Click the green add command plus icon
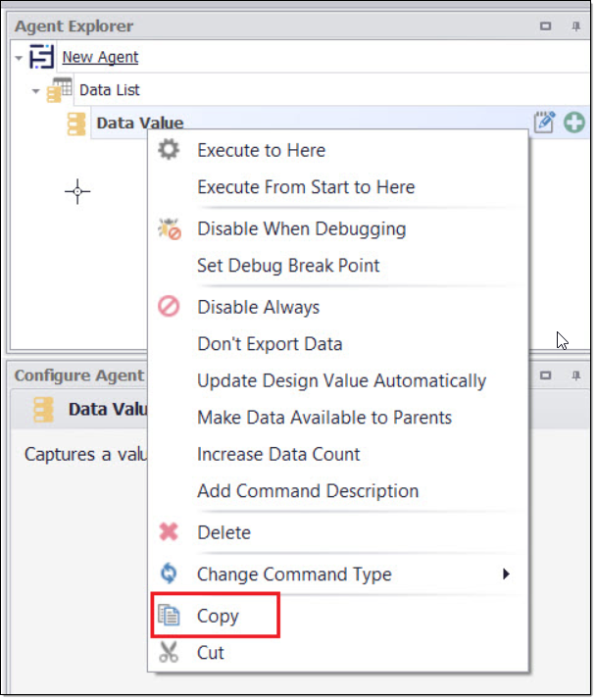 click(x=573, y=123)
